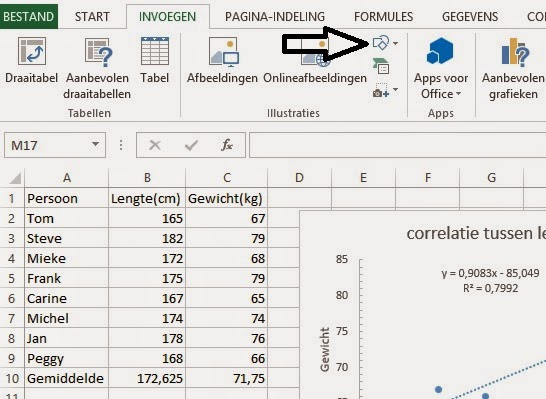The height and width of the screenshot is (399, 546).
Task: Click the formula bar cancel X
Action: click(155, 145)
